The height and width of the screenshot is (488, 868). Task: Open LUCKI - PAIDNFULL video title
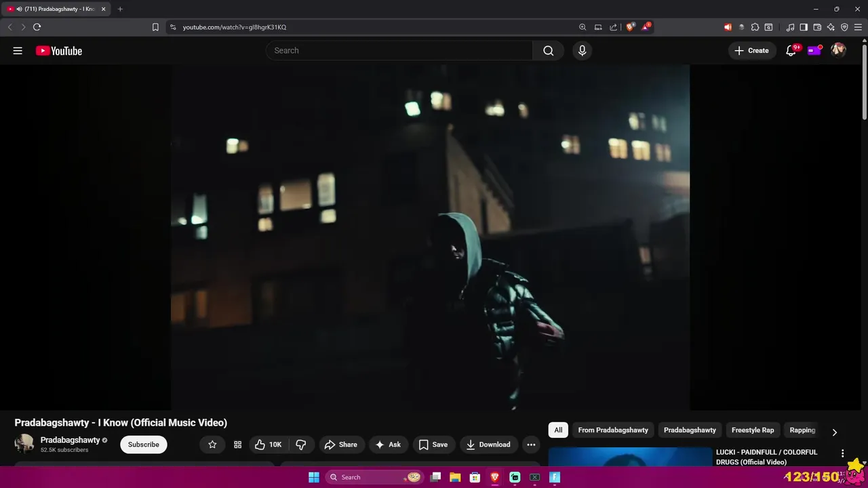click(x=767, y=457)
